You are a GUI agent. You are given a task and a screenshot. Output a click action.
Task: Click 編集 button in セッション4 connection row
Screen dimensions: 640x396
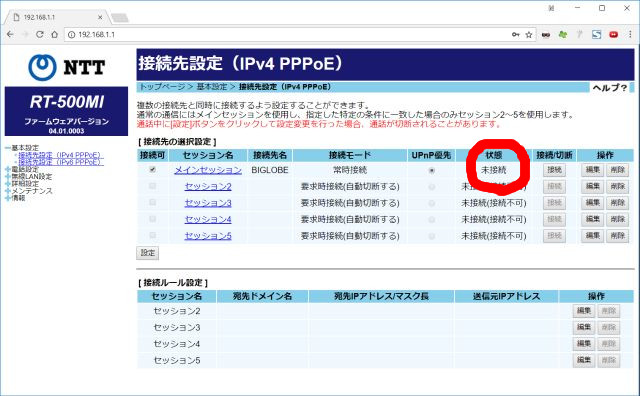[592, 219]
